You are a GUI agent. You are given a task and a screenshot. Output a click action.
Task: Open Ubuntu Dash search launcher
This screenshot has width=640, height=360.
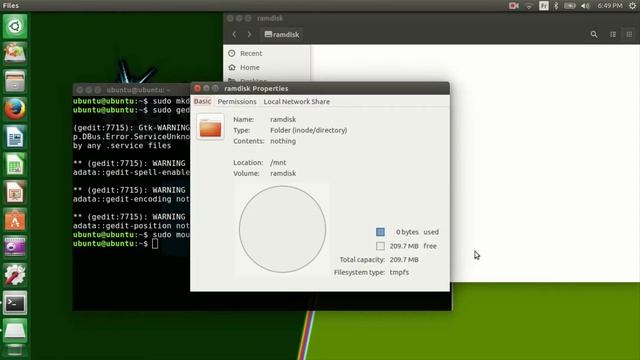coord(15,27)
